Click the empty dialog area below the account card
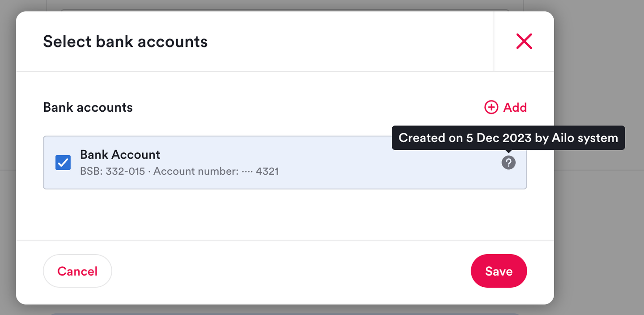 [285, 214]
